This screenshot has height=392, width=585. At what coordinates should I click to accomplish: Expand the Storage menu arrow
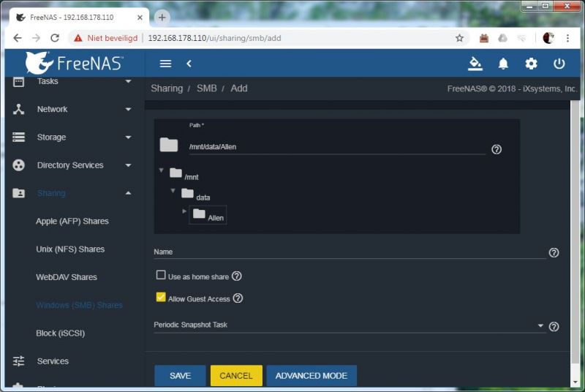point(129,137)
